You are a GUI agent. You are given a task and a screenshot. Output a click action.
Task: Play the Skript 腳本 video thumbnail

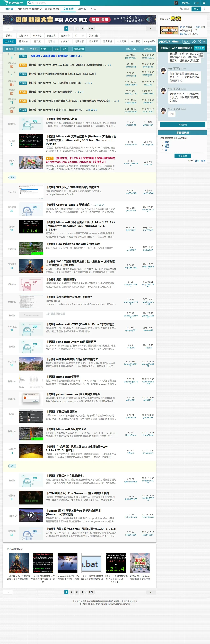tap(31, 515)
